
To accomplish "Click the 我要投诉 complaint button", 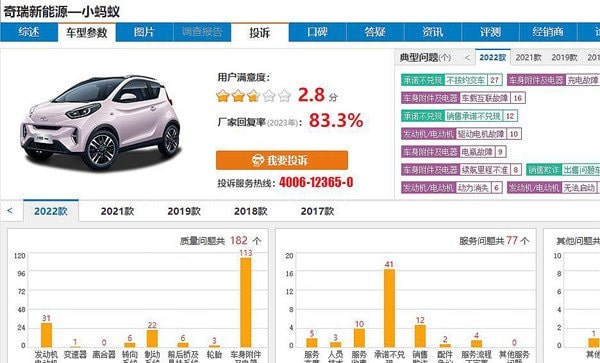I will point(282,160).
